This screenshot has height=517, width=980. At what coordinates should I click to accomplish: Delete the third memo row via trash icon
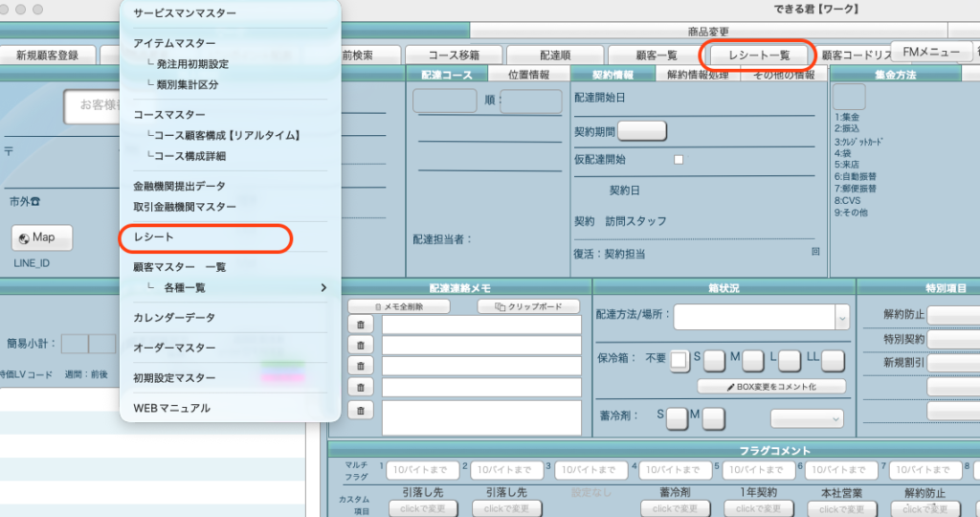click(x=360, y=365)
